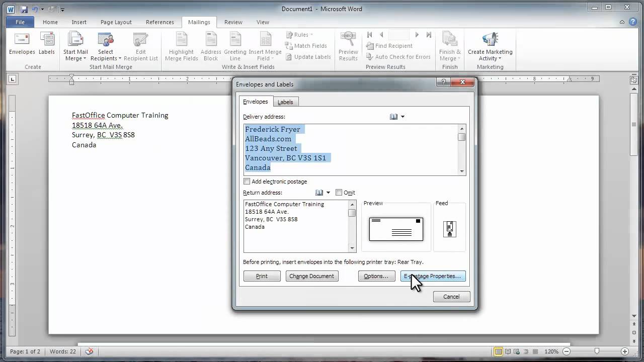This screenshot has width=644, height=362.
Task: Click the Envelopes icon in the Create group
Action: pos(22,43)
